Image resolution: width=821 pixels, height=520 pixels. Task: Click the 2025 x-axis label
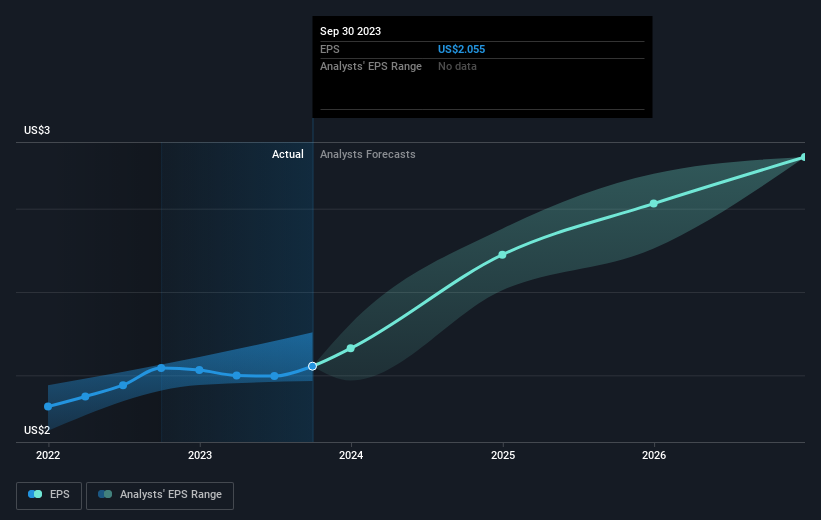[503, 455]
